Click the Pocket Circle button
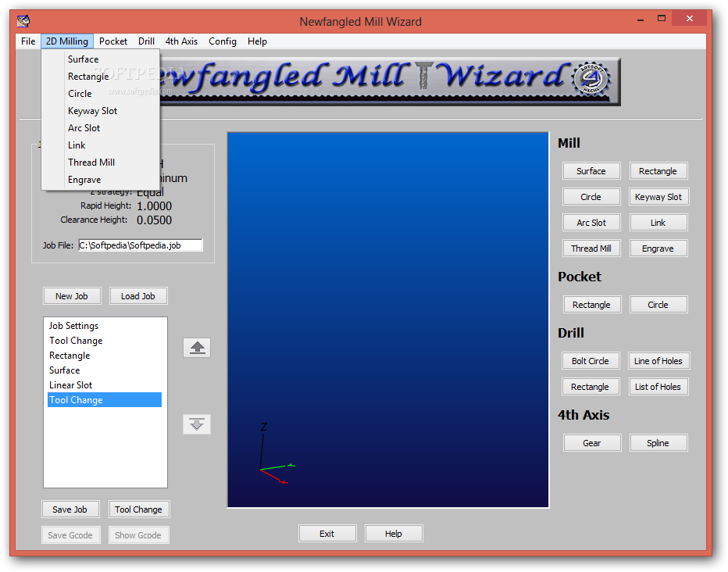This screenshot has height=572, width=728. (x=658, y=305)
